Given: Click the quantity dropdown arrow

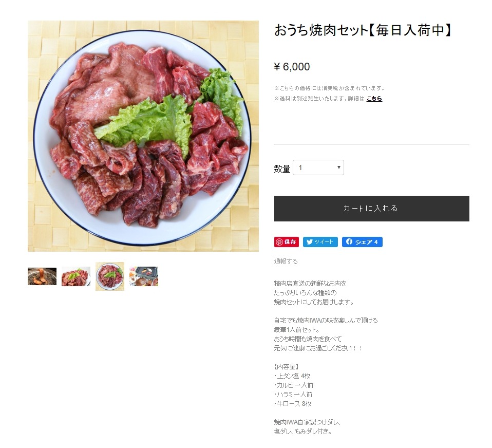Looking at the screenshot, I should tap(338, 167).
